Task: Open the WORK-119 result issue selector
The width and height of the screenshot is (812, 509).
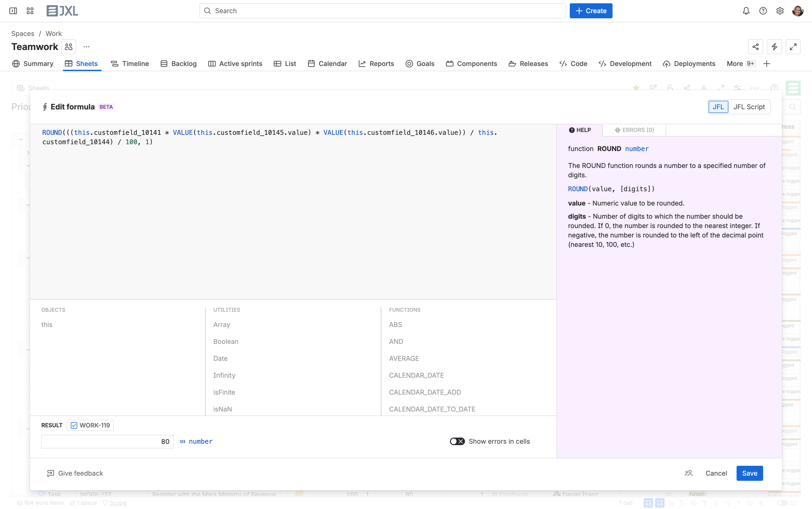Action: pos(90,425)
